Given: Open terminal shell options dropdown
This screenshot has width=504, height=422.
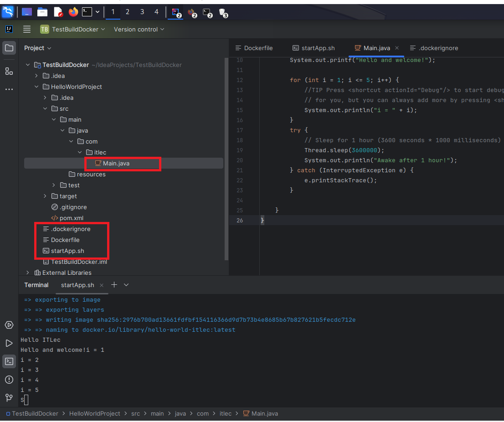Looking at the screenshot, I should pyautogui.click(x=126, y=285).
